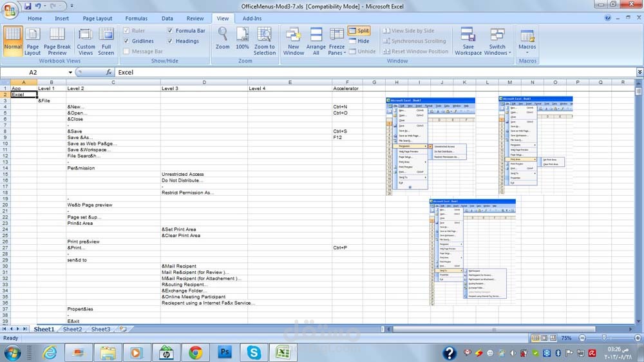The height and width of the screenshot is (362, 644).
Task: Select cell containing "&Save"
Action: coord(113,131)
